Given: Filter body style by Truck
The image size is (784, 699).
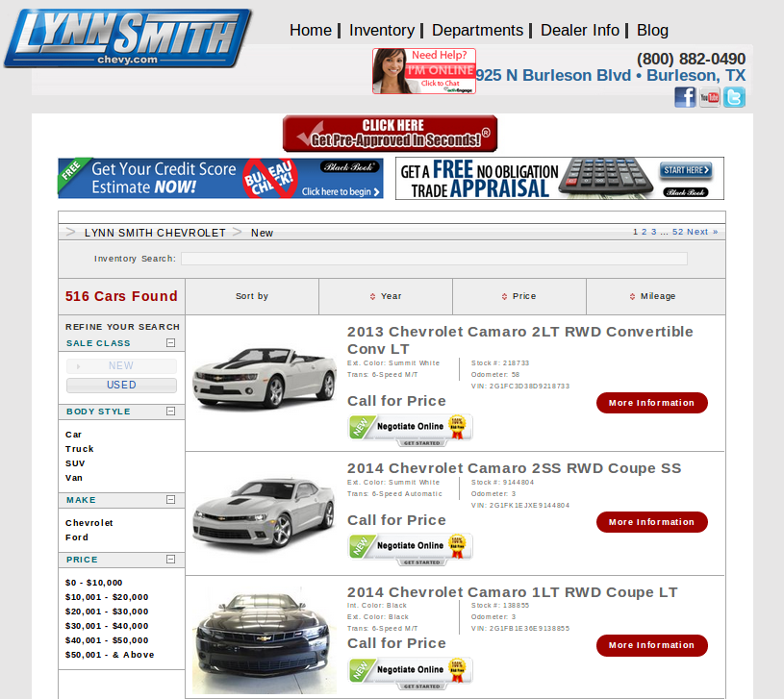Looking at the screenshot, I should [x=80, y=449].
